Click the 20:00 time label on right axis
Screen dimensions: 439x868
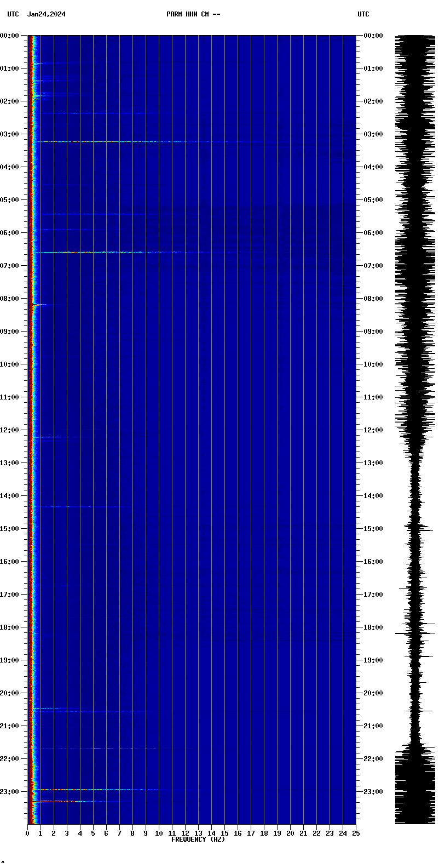click(x=374, y=693)
